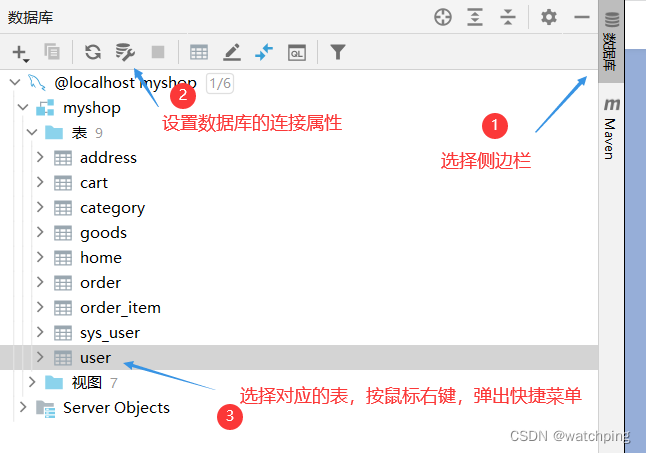Open the 数据库 sidebar tab
646x453 pixels.
pos(611,41)
